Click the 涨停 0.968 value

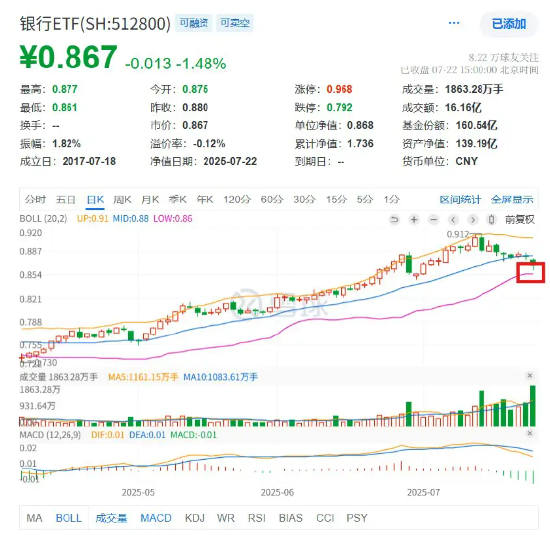click(339, 89)
